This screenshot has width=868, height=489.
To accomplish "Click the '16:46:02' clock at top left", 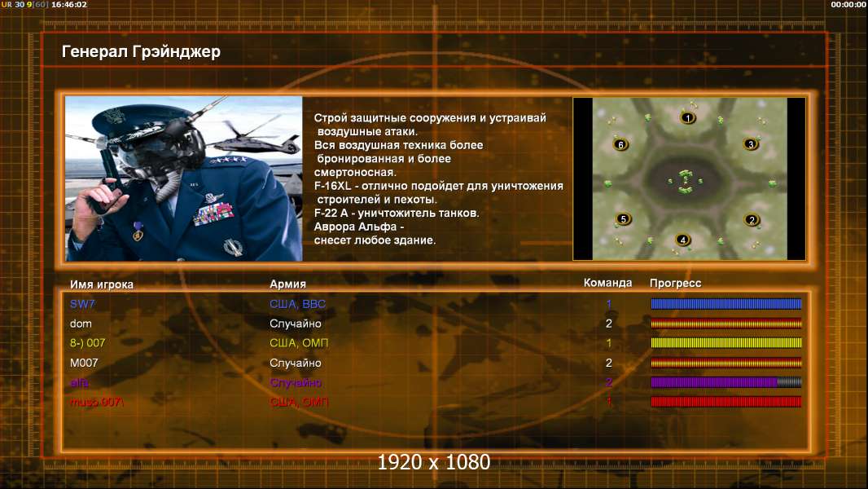I will tap(69, 4).
